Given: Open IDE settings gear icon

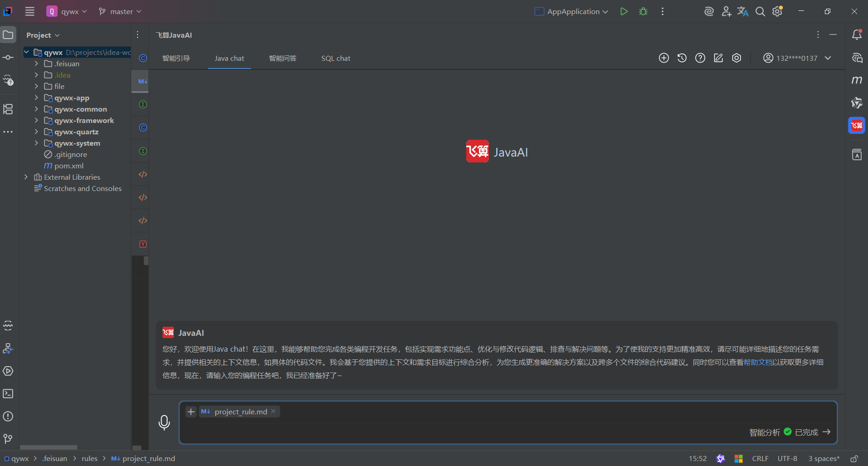Looking at the screenshot, I should [x=778, y=11].
